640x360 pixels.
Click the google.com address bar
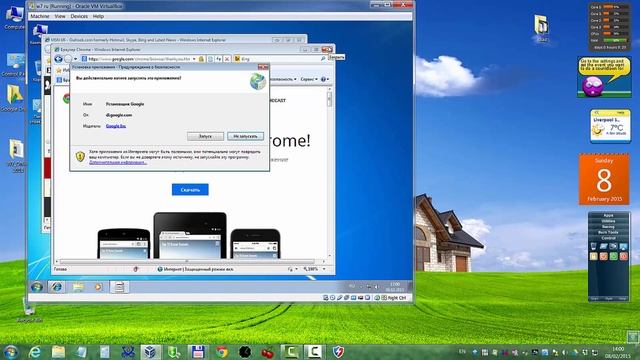pyautogui.click(x=138, y=59)
